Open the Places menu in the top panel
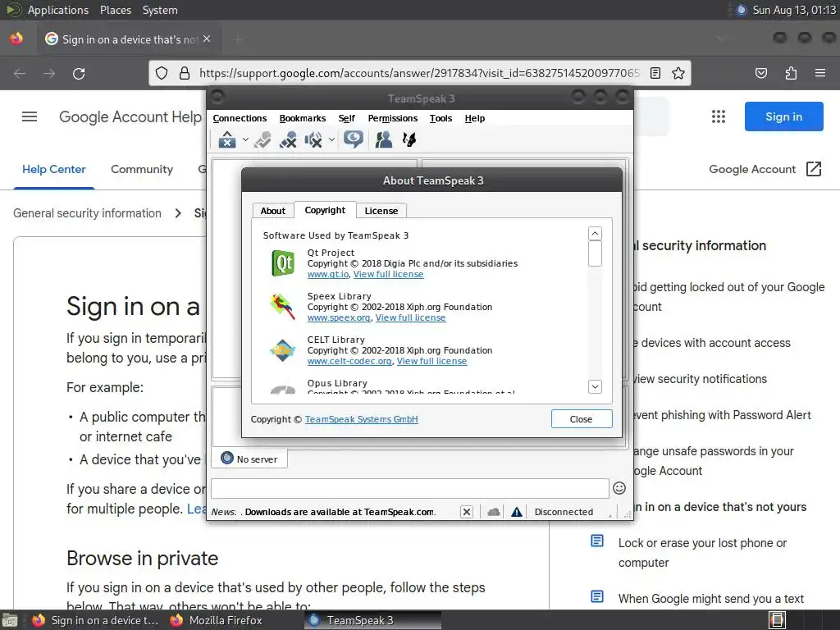 coord(115,10)
